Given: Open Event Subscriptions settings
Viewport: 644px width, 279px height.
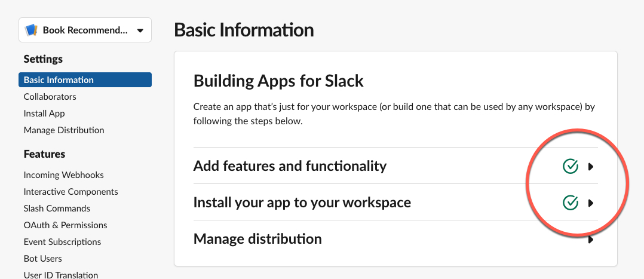Looking at the screenshot, I should pyautogui.click(x=62, y=242).
